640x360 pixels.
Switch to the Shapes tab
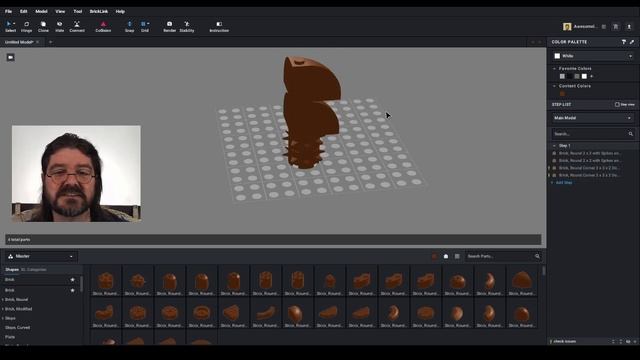12,270
